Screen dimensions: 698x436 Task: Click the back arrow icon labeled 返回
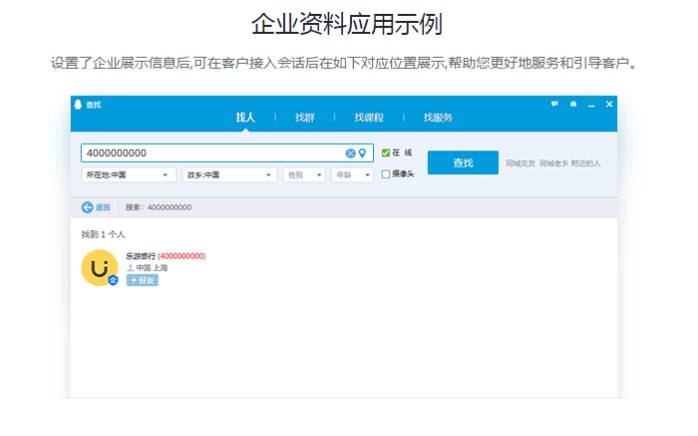[x=87, y=207]
